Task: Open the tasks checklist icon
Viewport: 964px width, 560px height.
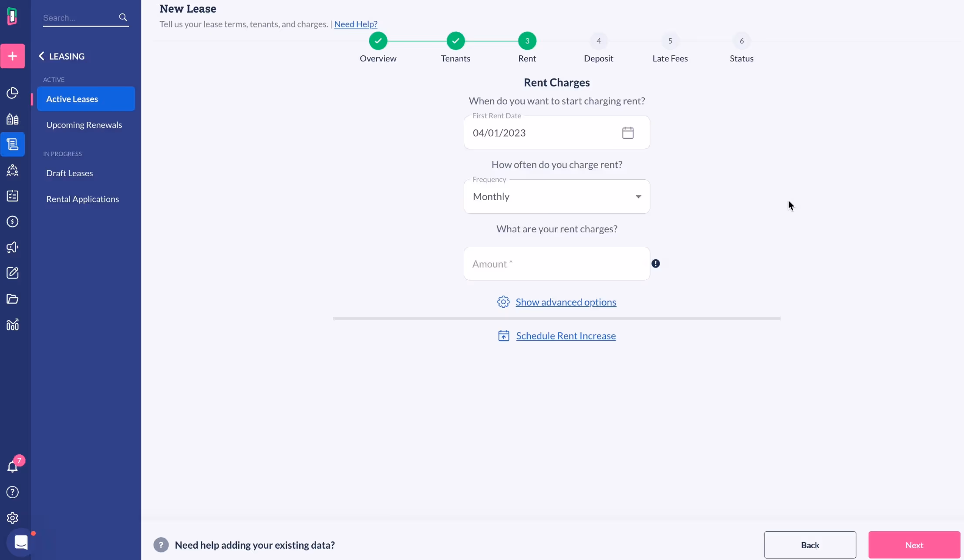Action: tap(13, 196)
